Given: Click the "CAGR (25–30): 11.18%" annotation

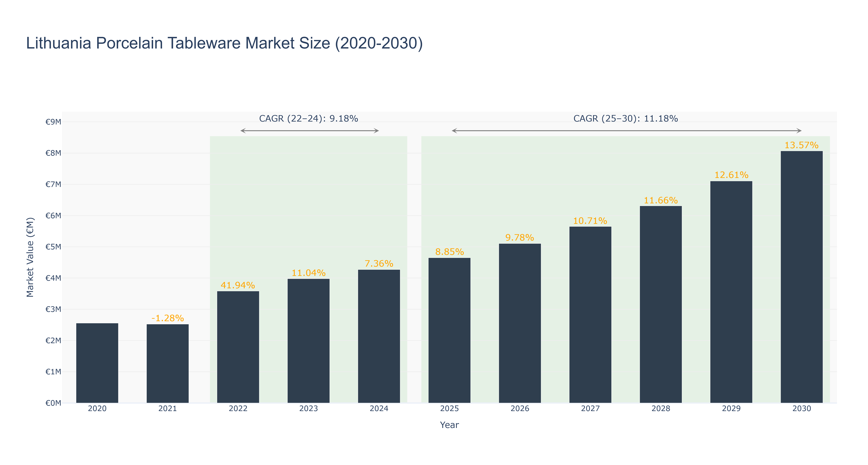Looking at the screenshot, I should click(x=625, y=119).
